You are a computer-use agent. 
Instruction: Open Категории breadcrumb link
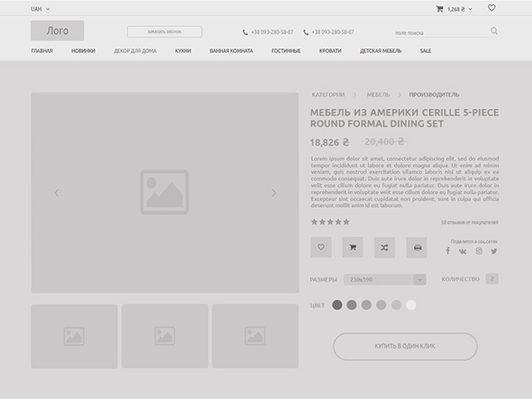tap(328, 95)
